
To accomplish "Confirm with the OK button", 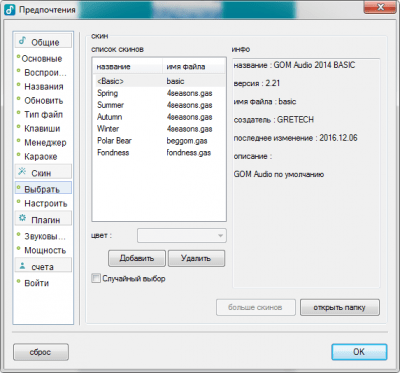I will click(359, 352).
